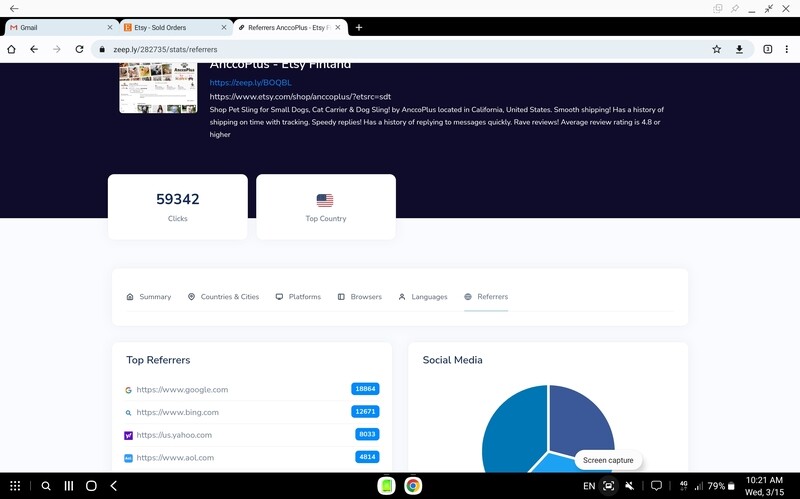This screenshot has width=800, height=499.
Task: Click the 12671 count badge
Action: tap(365, 411)
